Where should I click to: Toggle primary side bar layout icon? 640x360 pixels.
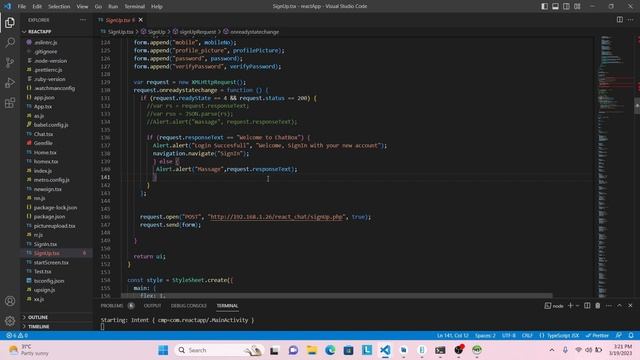[x=544, y=6]
